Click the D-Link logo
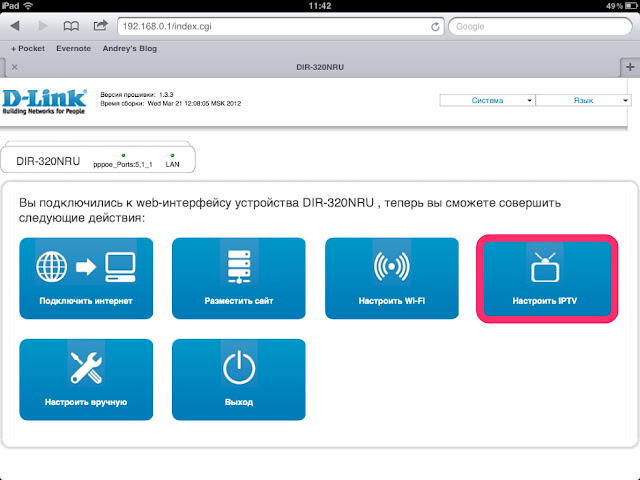The image size is (640, 480). (x=44, y=102)
